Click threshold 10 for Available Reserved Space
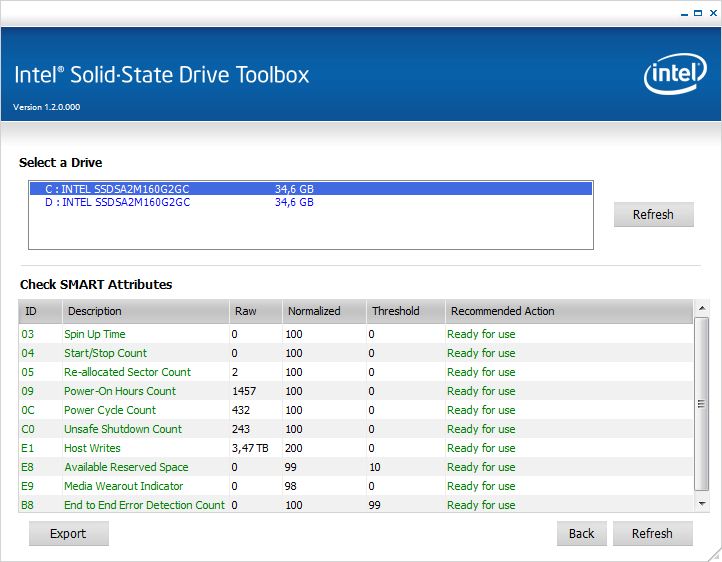722x562 pixels. coord(375,467)
